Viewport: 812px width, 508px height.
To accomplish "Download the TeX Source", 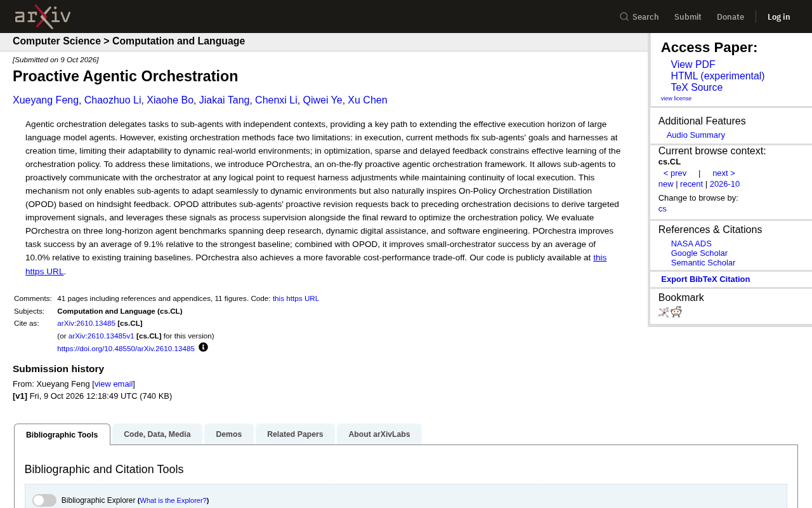I will 697,88.
